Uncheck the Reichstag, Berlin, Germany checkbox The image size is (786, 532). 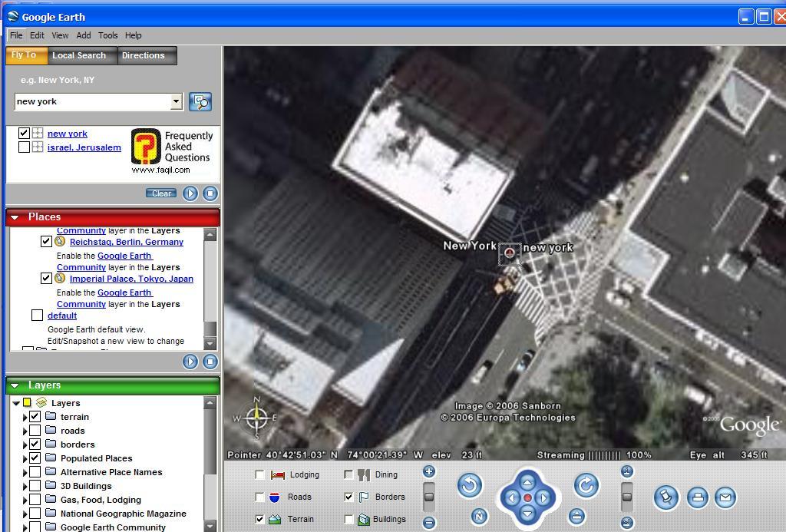pyautogui.click(x=46, y=241)
